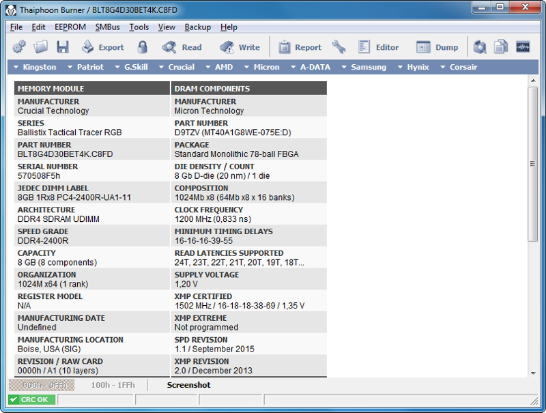
Task: Click the settings gears toolbar icon
Action: click(x=19, y=47)
